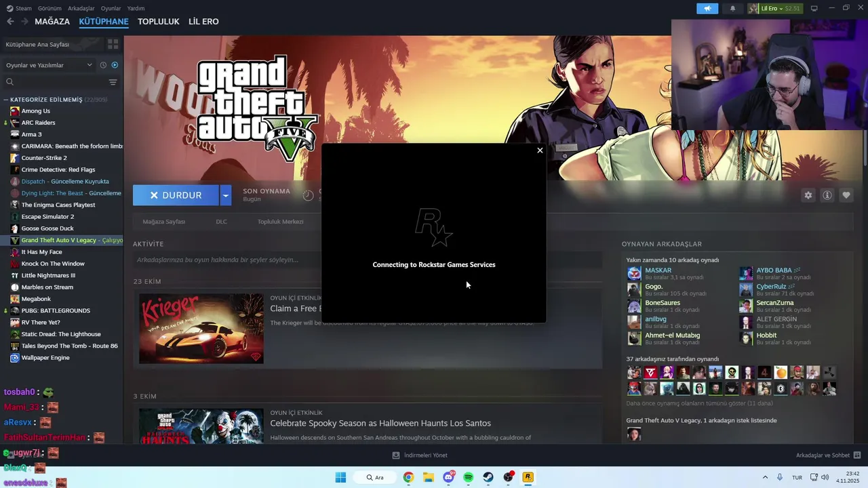Open Krieger event thumbnail
868x488 pixels.
[201, 328]
